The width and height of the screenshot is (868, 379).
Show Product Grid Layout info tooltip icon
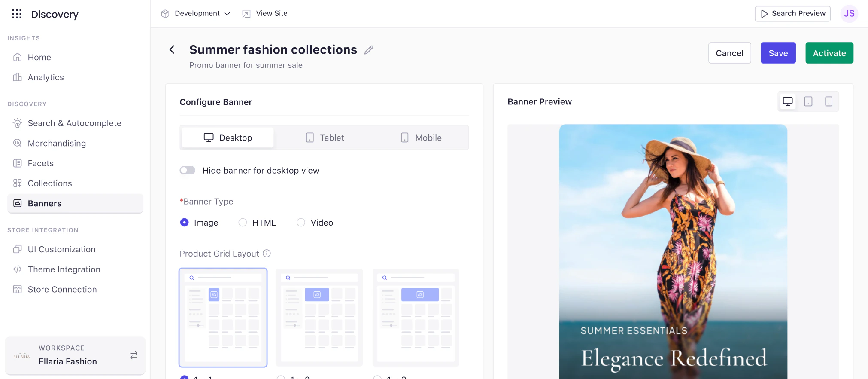(x=267, y=254)
